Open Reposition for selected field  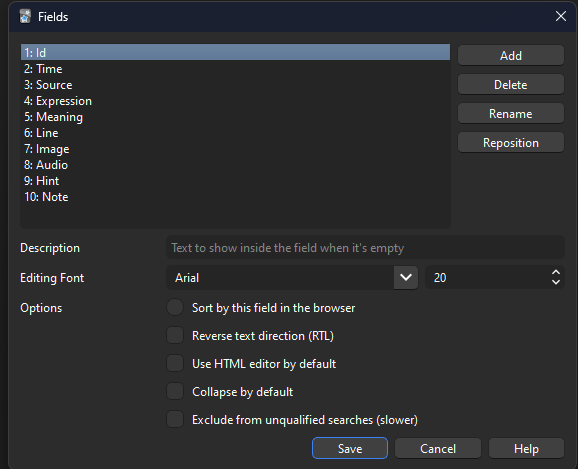pyautogui.click(x=511, y=143)
